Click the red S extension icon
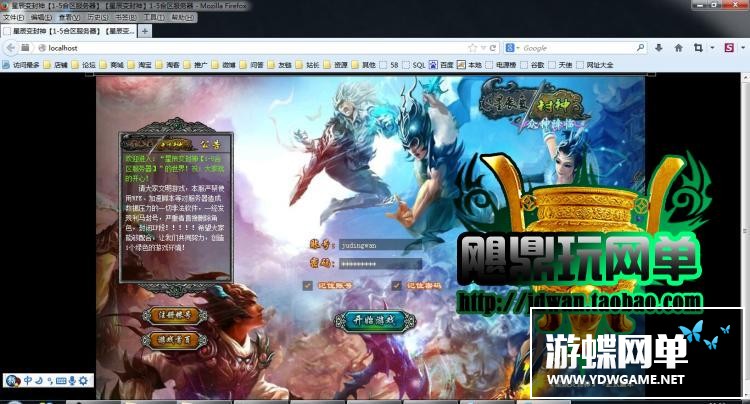The height and width of the screenshot is (404, 750). [x=729, y=48]
